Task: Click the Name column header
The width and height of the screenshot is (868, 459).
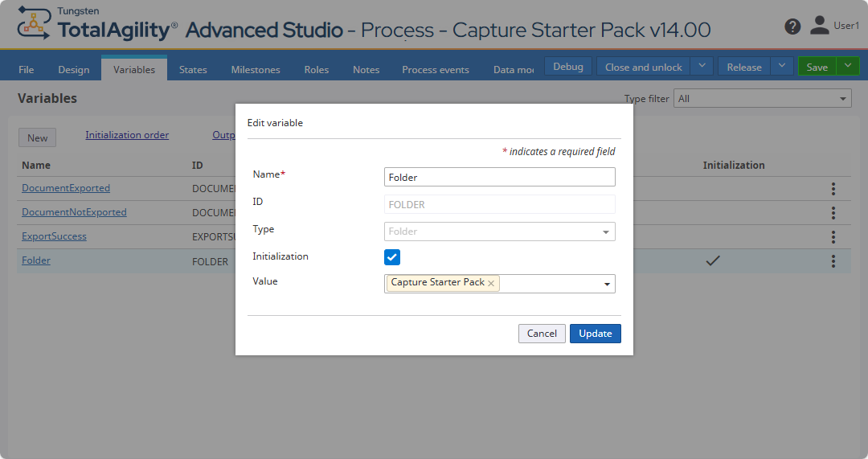Action: pos(36,165)
